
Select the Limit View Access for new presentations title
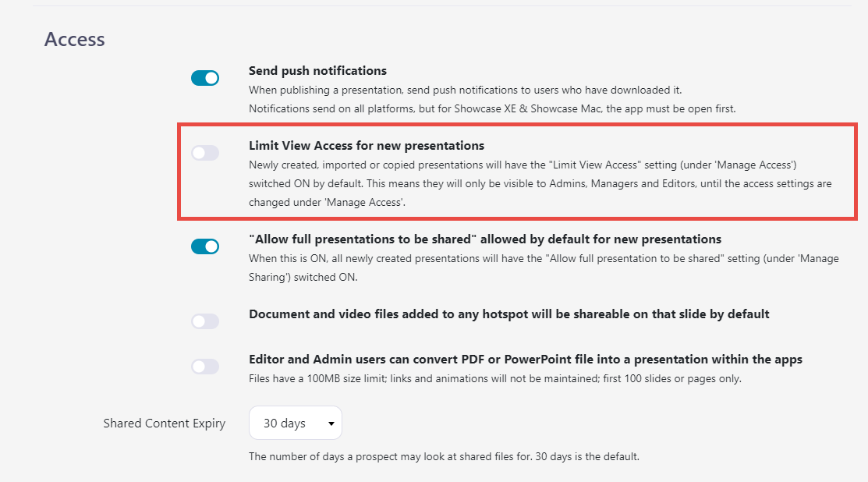click(367, 146)
